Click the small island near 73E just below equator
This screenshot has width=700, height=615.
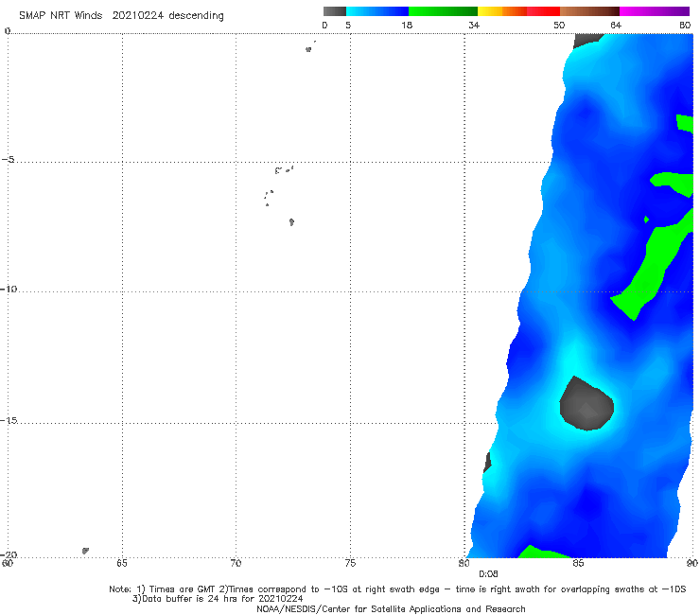click(x=308, y=49)
